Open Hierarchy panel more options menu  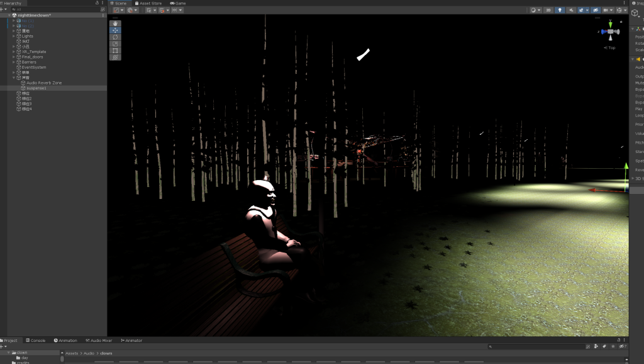(x=103, y=3)
